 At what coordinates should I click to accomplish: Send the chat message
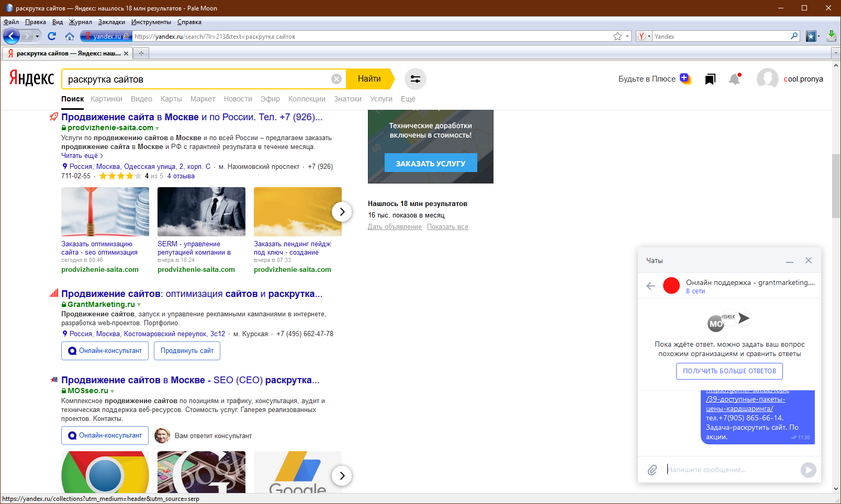click(809, 470)
